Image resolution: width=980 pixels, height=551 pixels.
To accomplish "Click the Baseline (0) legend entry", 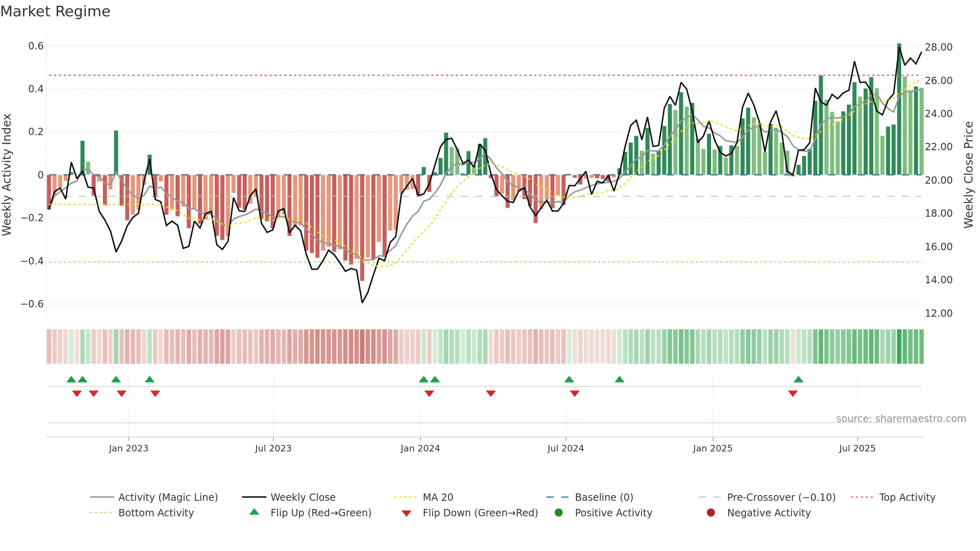I will [x=590, y=497].
